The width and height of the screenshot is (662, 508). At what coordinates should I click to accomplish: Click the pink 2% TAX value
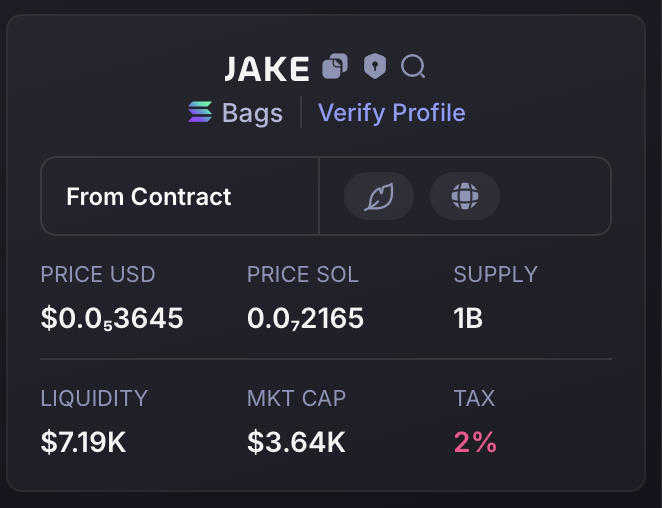coord(475,442)
